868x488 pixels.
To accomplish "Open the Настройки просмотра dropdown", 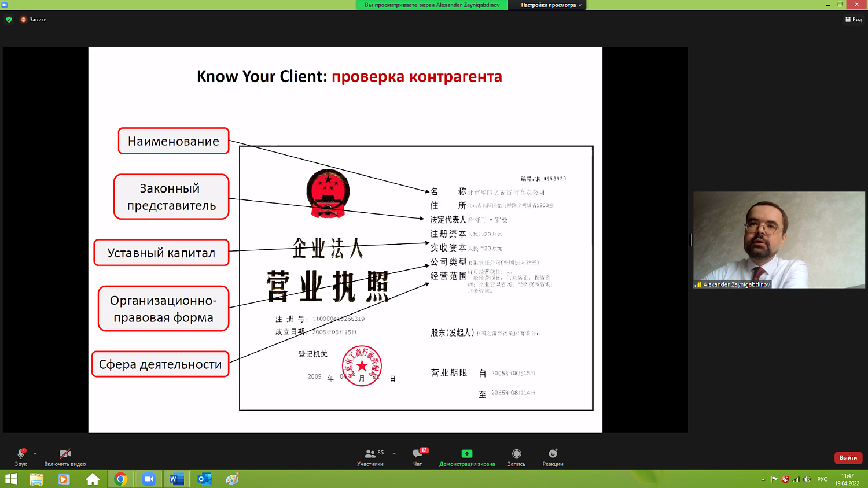I will click(x=550, y=5).
